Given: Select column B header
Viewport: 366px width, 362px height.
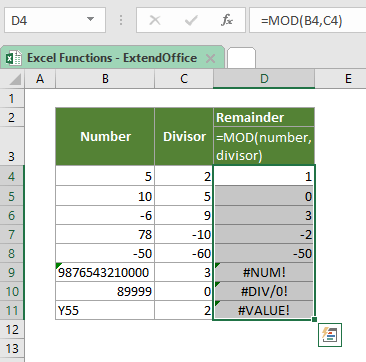Looking at the screenshot, I should tap(105, 79).
